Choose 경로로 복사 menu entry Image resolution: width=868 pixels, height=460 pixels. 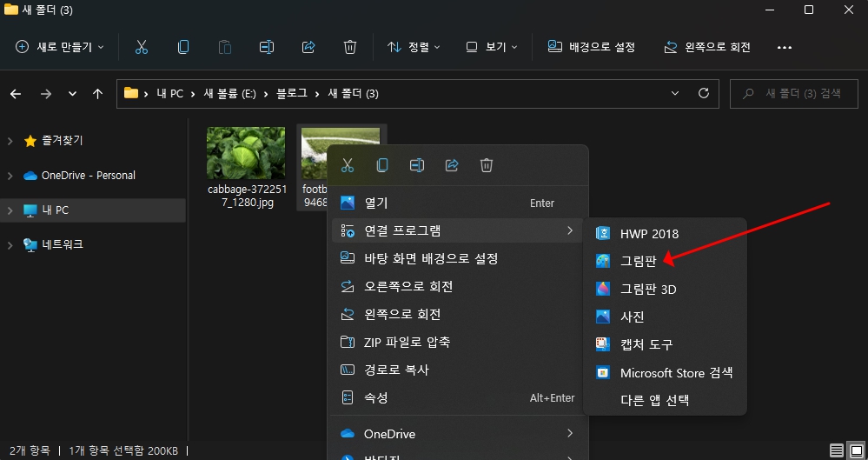457,370
